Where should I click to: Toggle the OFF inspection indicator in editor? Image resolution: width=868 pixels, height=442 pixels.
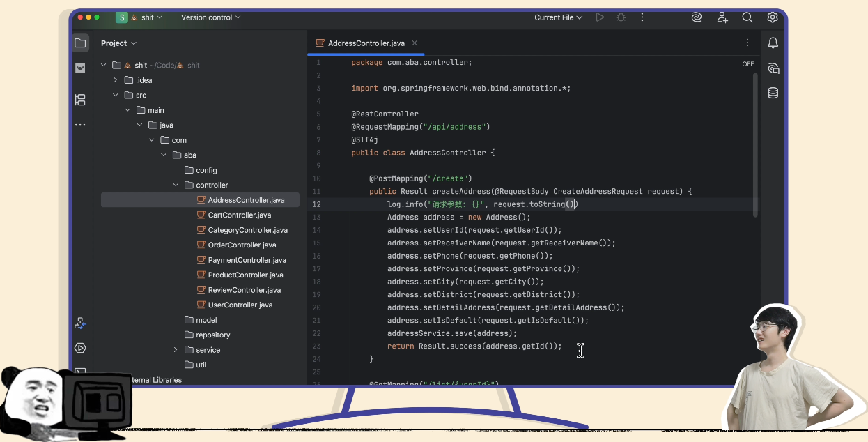tap(747, 63)
